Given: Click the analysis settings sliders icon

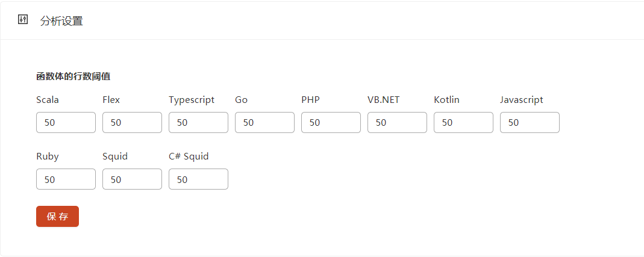Looking at the screenshot, I should click(x=23, y=20).
